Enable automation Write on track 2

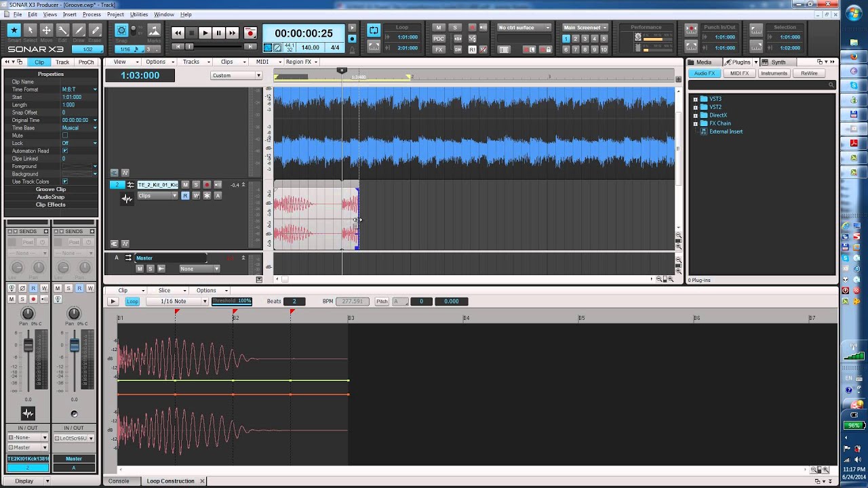pyautogui.click(x=196, y=195)
